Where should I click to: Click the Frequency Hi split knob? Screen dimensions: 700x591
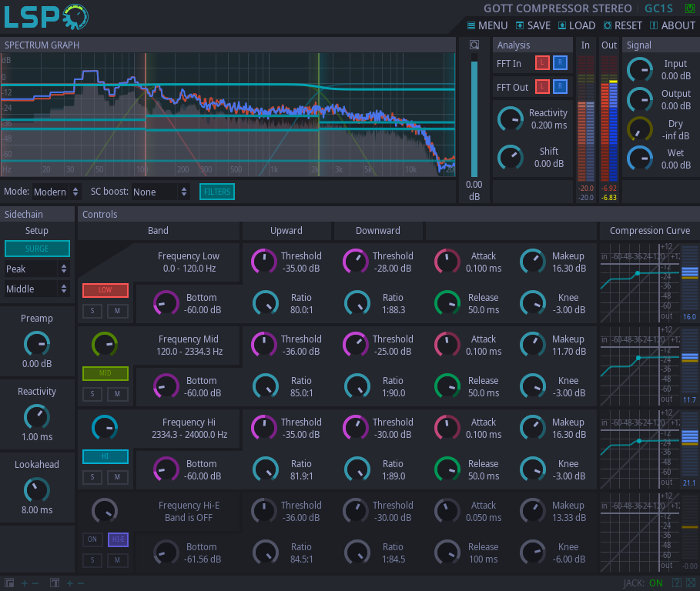(x=105, y=428)
